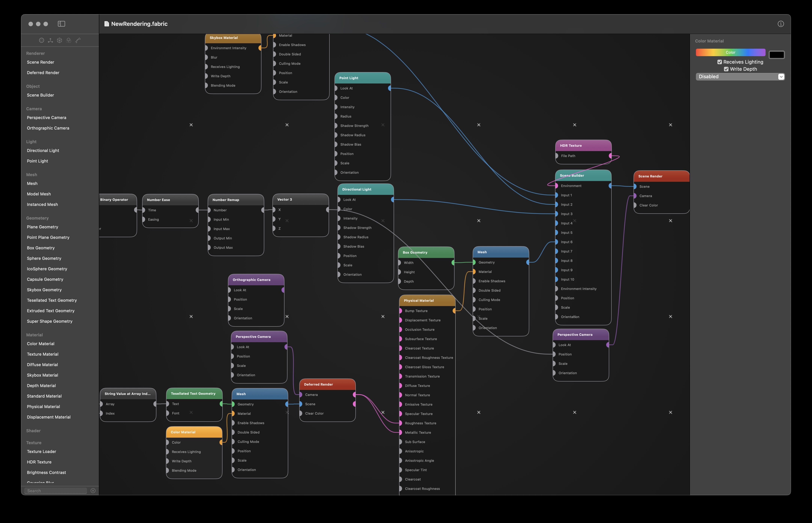Click the overlapping circles icon in sidebar
The width and height of the screenshot is (812, 523).
pyautogui.click(x=69, y=40)
